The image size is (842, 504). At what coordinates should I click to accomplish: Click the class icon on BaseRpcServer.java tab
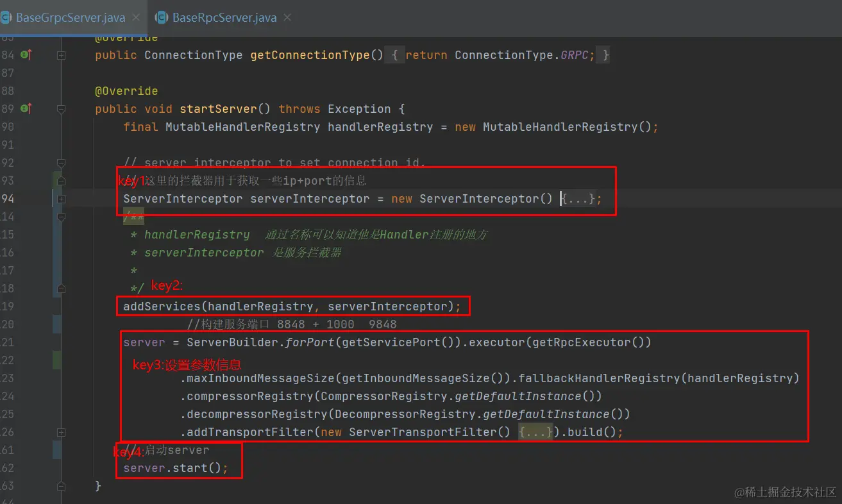click(x=162, y=17)
